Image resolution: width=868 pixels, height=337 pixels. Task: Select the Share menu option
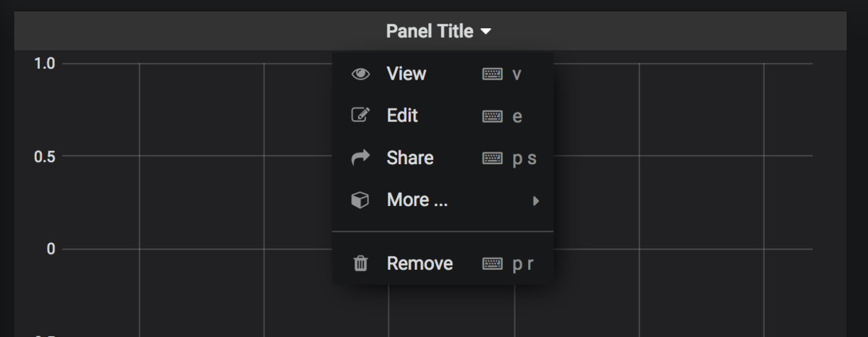click(410, 158)
